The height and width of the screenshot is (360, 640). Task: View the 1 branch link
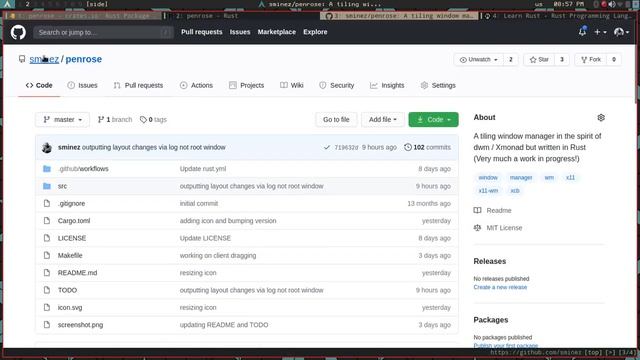click(115, 120)
